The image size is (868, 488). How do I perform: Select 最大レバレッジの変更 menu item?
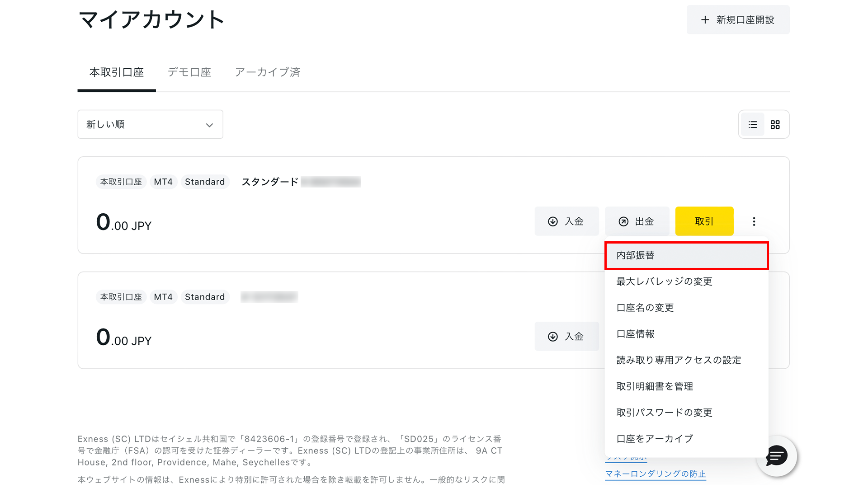(664, 282)
